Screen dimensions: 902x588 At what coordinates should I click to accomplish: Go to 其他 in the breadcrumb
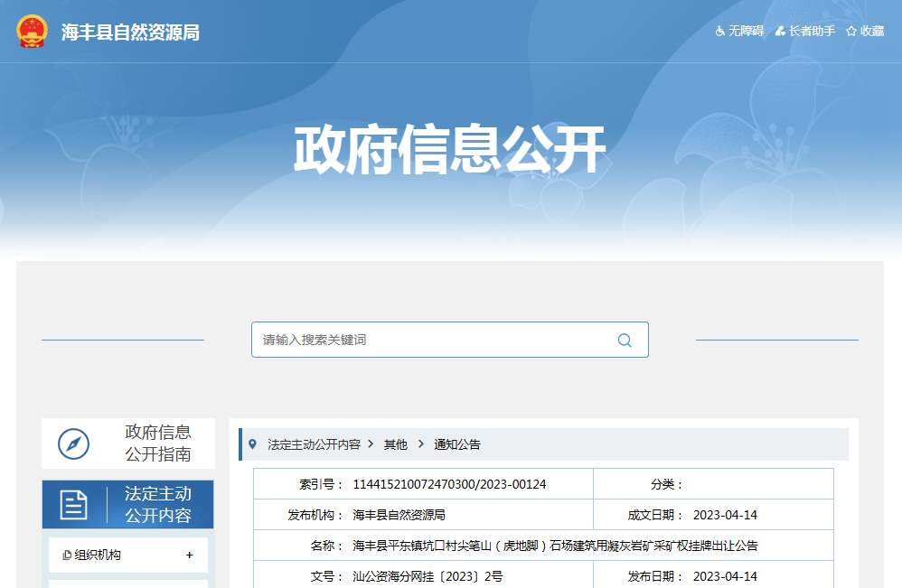coord(396,444)
